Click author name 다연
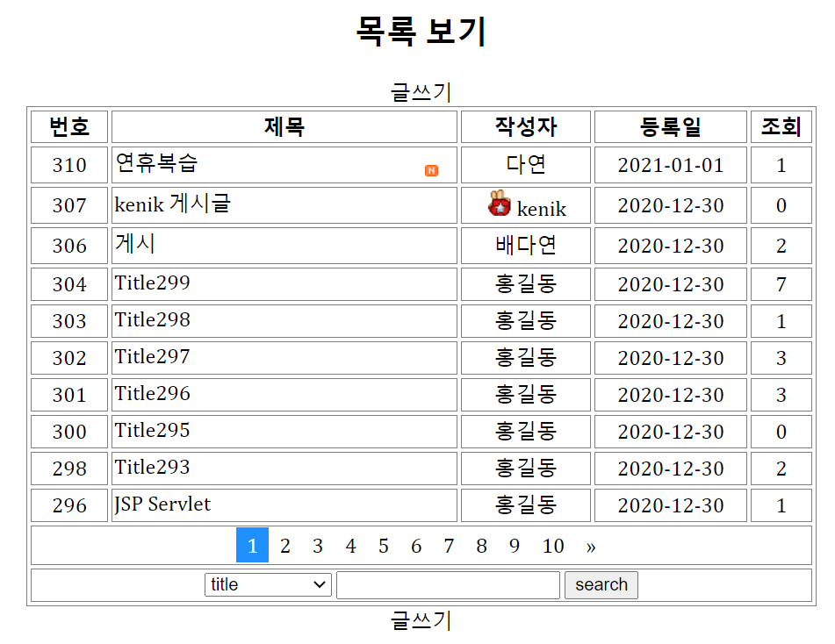The height and width of the screenshot is (644, 835). click(526, 164)
